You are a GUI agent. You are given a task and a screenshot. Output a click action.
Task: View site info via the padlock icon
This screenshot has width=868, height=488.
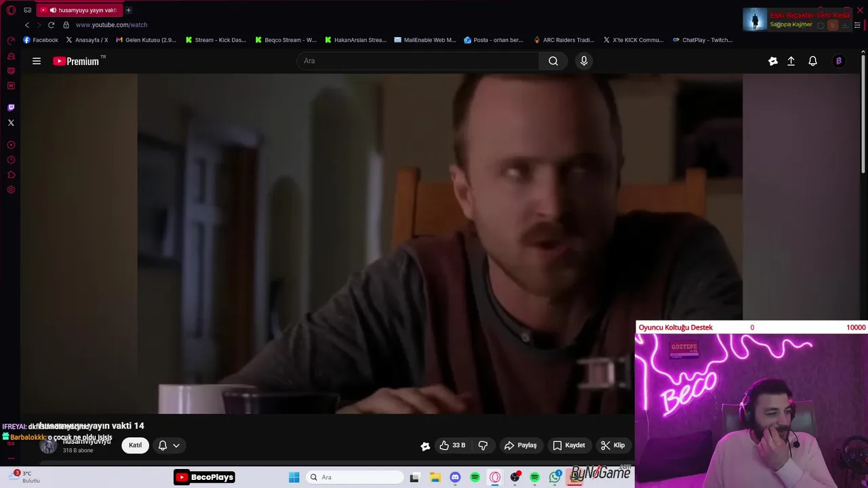click(x=66, y=25)
